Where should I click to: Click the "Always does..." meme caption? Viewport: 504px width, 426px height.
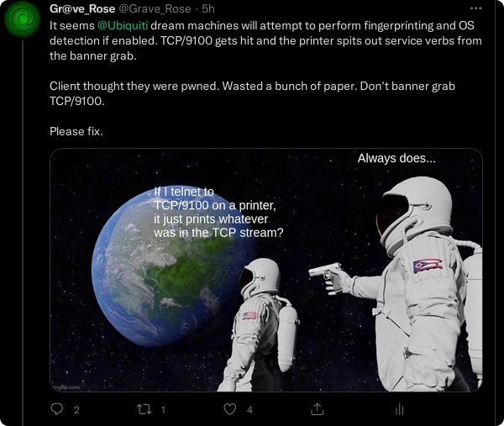(x=396, y=158)
